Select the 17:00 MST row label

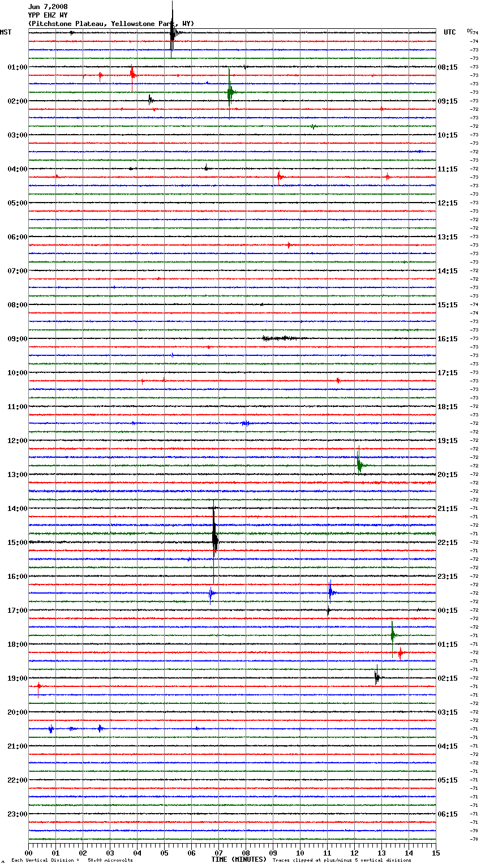(x=18, y=611)
